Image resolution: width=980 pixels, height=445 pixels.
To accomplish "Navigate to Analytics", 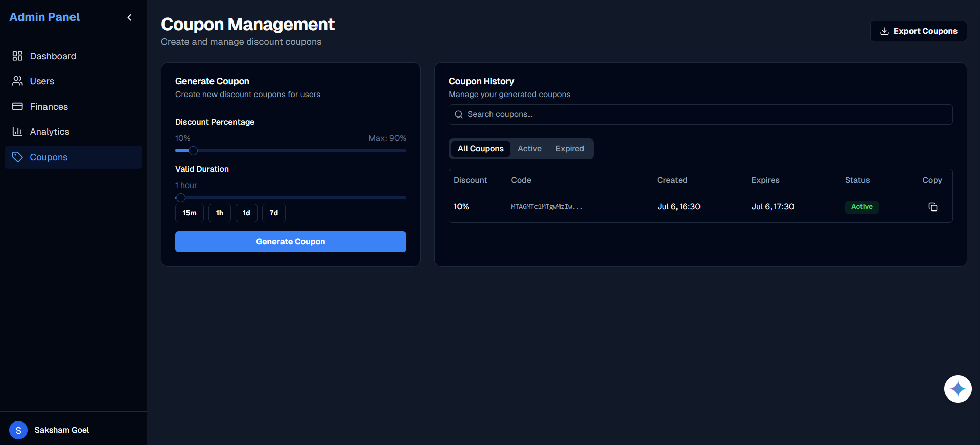I will click(x=73, y=131).
